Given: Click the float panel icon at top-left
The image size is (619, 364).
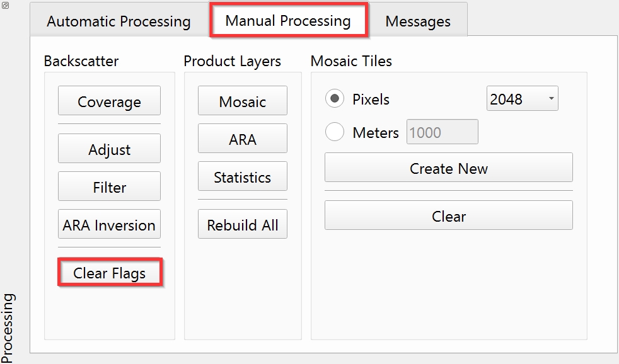Looking at the screenshot, I should 6,6.
